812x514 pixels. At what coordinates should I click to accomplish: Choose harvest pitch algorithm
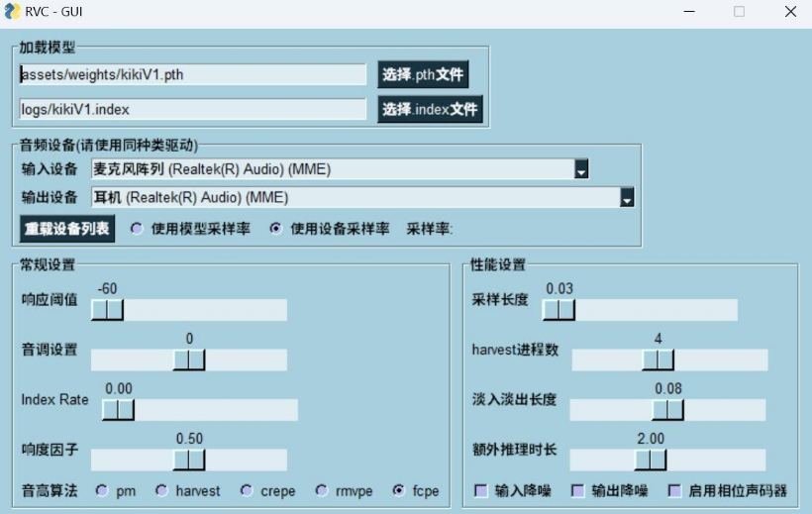coord(162,490)
